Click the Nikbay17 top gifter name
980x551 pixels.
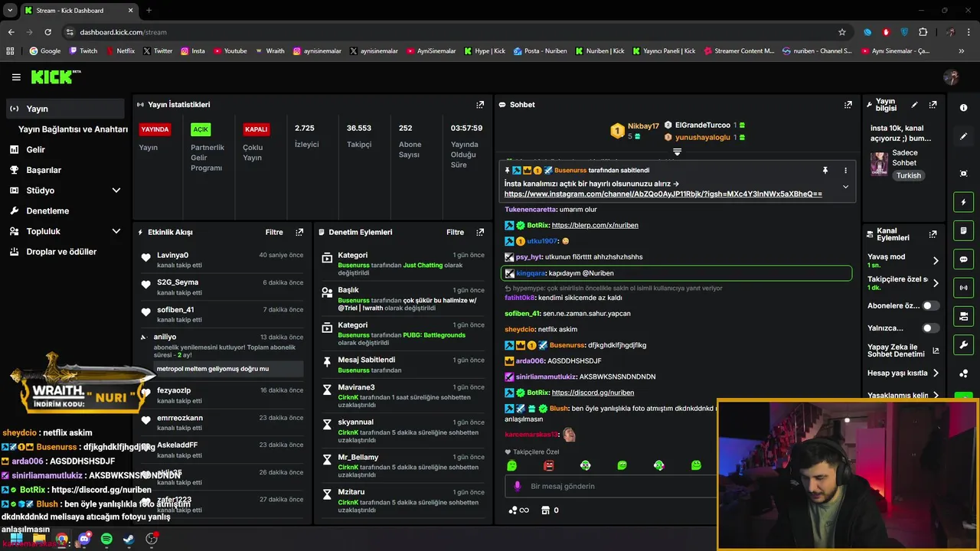tap(643, 126)
